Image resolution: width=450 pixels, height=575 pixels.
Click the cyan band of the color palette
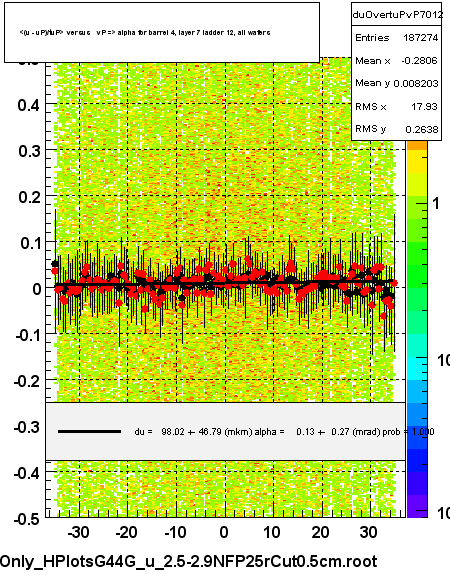tap(417, 369)
